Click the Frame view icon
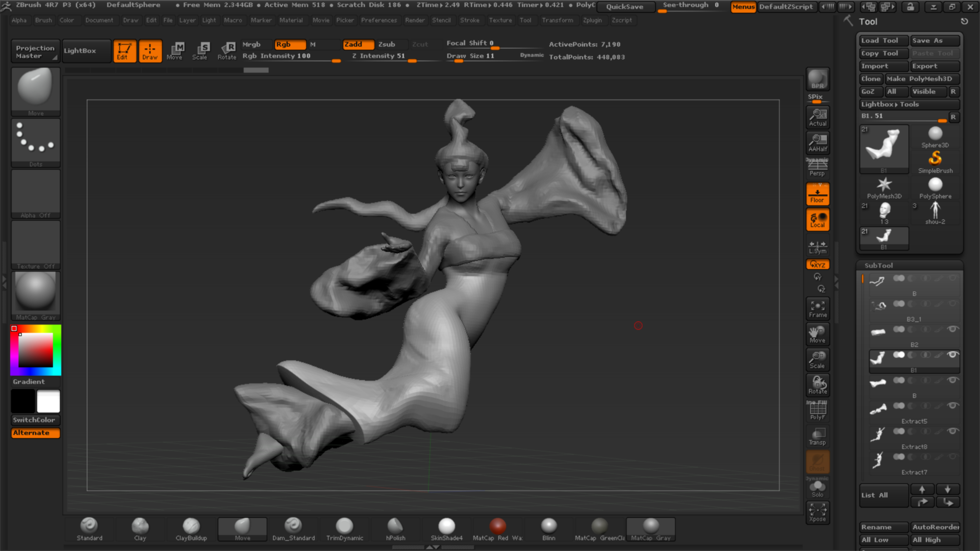 pyautogui.click(x=817, y=309)
